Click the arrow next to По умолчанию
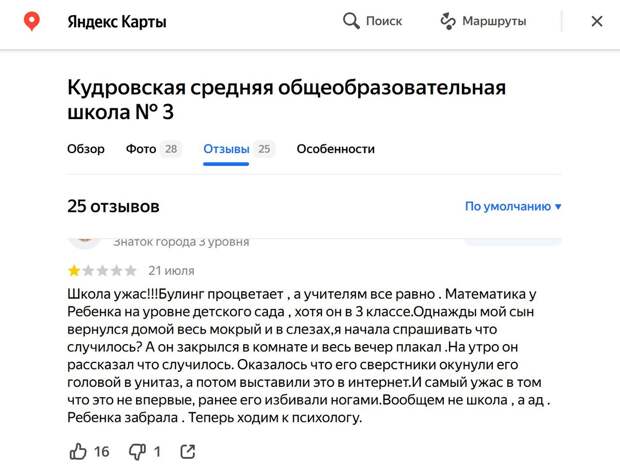Screen dimensions: 620x472 tap(558, 207)
